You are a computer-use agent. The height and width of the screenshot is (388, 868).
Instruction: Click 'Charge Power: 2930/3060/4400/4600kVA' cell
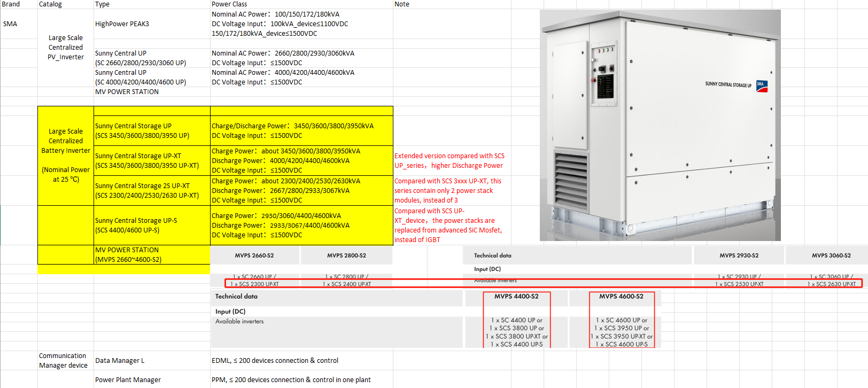click(276, 216)
